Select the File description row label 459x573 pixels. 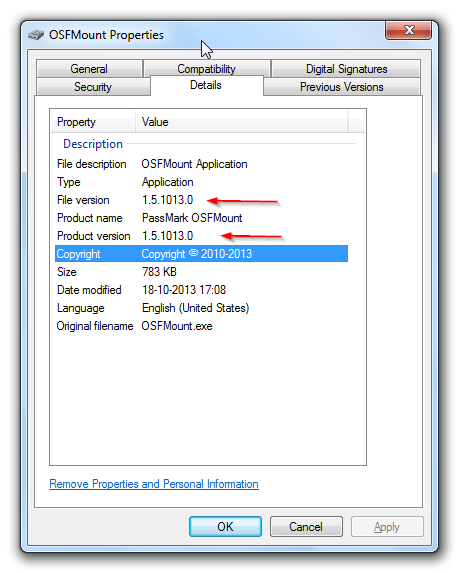[x=92, y=164]
